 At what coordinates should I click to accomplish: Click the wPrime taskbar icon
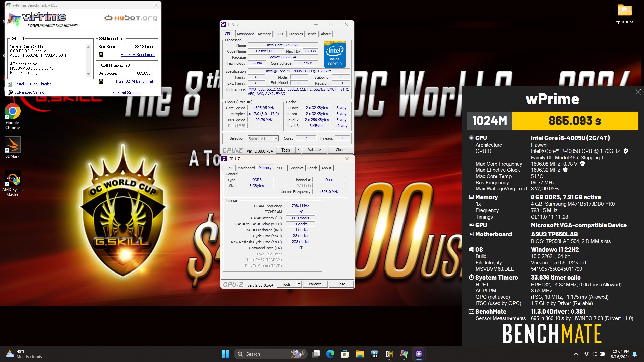404,354
